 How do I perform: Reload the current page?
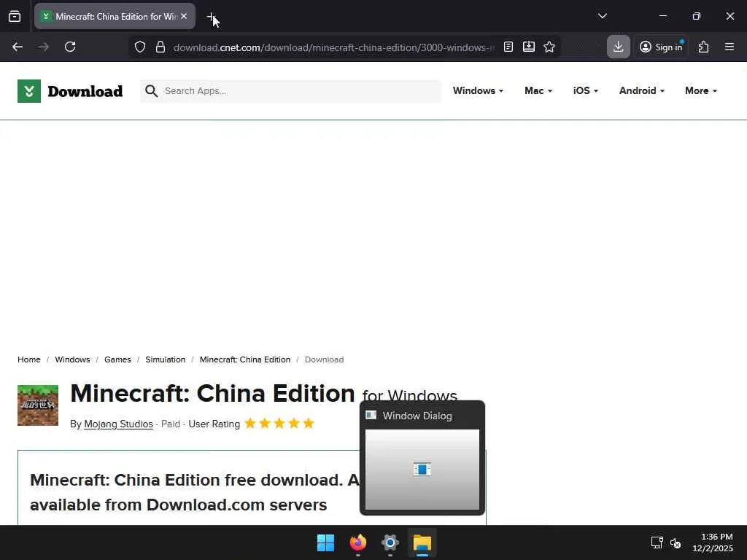70,47
